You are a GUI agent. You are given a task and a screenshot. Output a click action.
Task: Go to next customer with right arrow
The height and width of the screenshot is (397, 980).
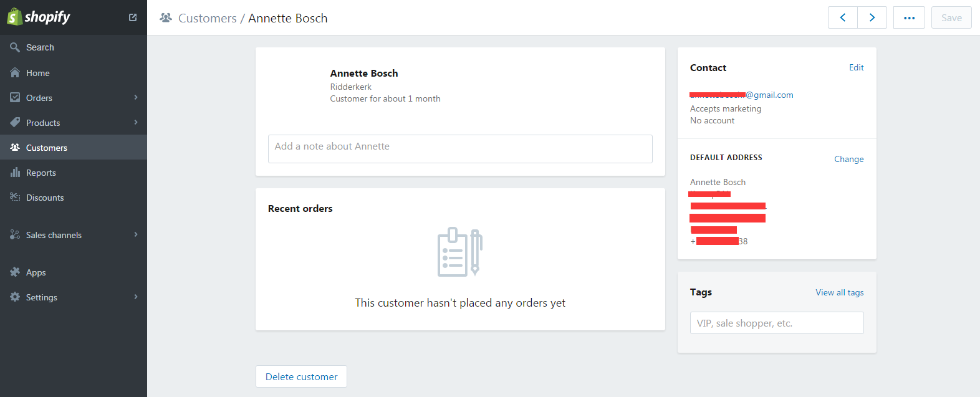[x=872, y=17]
